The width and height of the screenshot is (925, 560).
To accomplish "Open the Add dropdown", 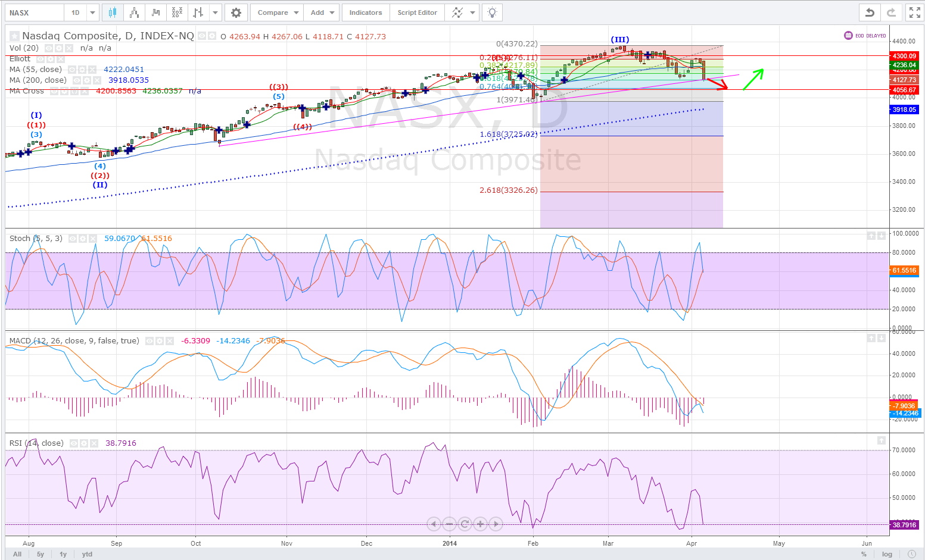I will pyautogui.click(x=322, y=12).
